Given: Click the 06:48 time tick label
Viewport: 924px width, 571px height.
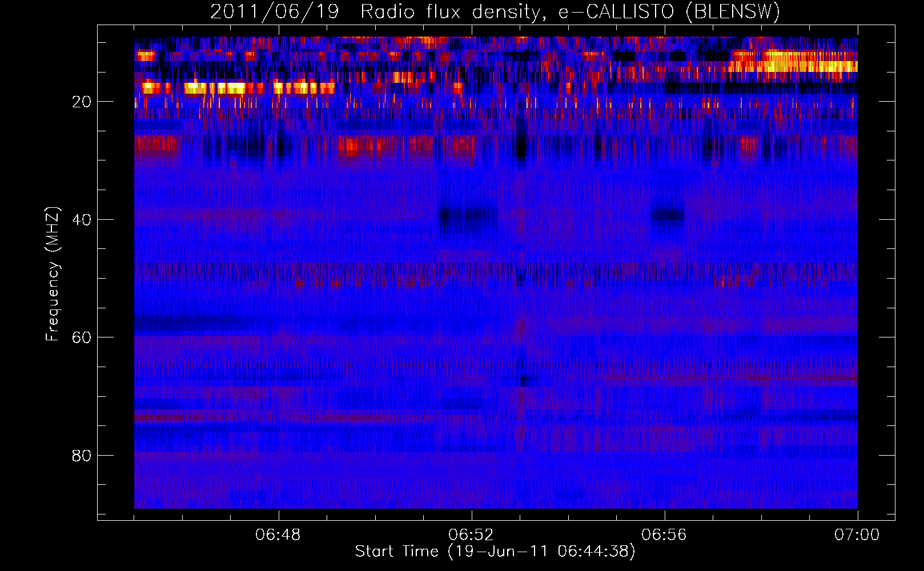Looking at the screenshot, I should pos(278,535).
